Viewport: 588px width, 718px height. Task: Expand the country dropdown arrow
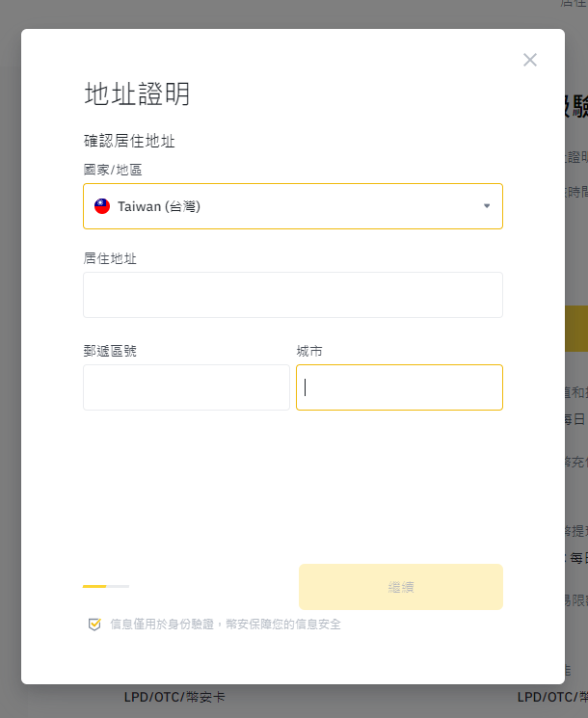[x=487, y=206]
